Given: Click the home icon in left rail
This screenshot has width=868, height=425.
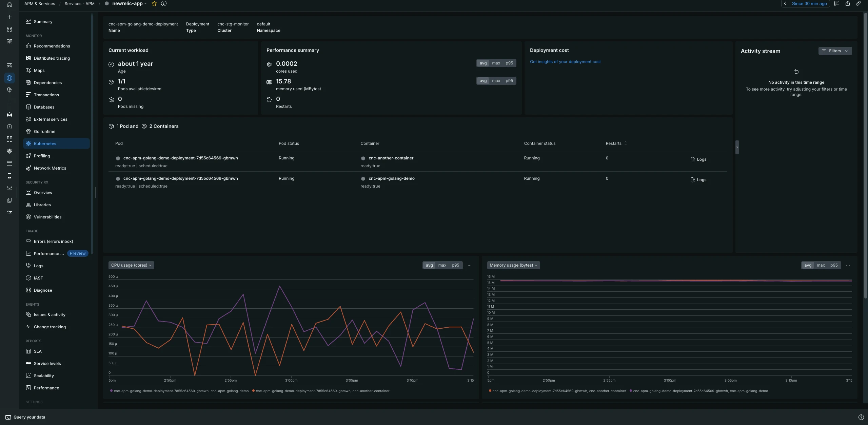Looking at the screenshot, I should pyautogui.click(x=9, y=5).
